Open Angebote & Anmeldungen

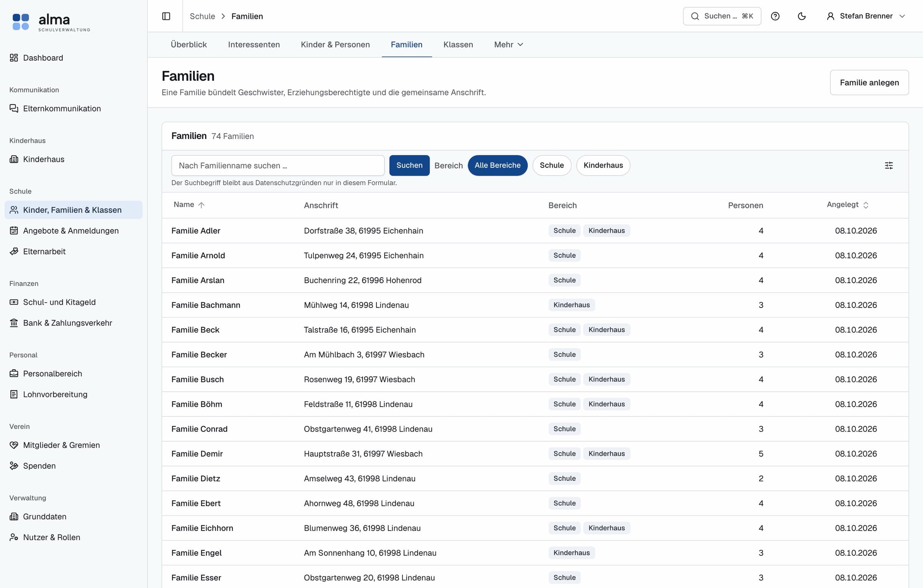[x=73, y=231]
